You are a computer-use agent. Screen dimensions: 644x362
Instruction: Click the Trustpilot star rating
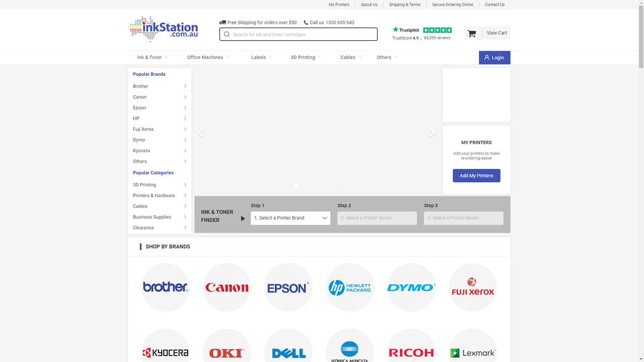click(437, 30)
